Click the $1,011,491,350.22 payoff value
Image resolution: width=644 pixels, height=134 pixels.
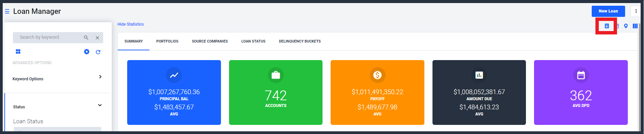tap(377, 92)
